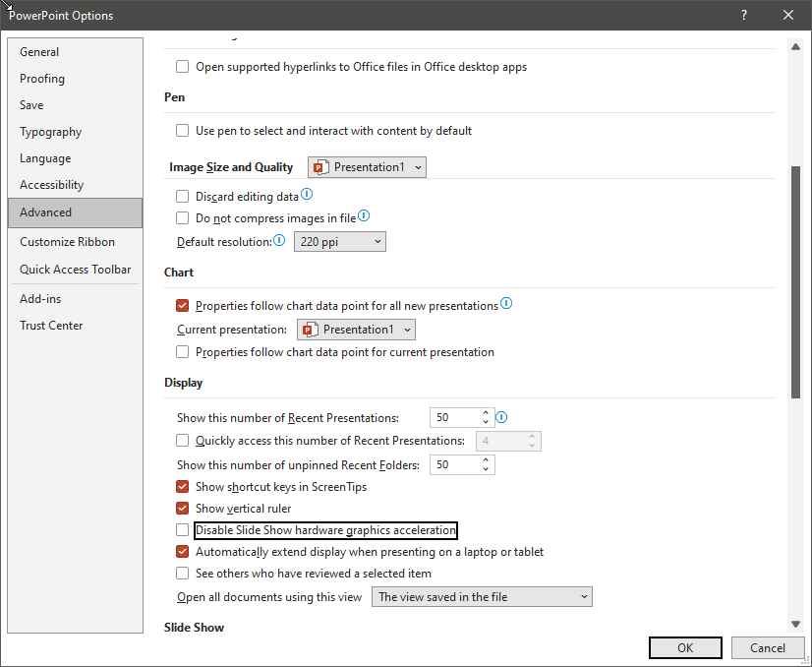The image size is (812, 667).
Task: Decrease unpinned Recent Folders count with down arrow
Action: (486, 469)
